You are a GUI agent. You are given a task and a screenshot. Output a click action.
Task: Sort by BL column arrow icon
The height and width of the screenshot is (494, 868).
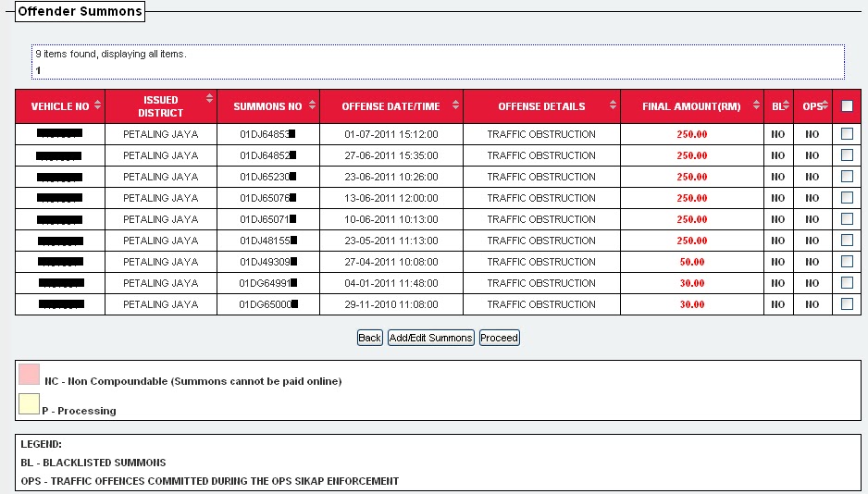coord(786,105)
